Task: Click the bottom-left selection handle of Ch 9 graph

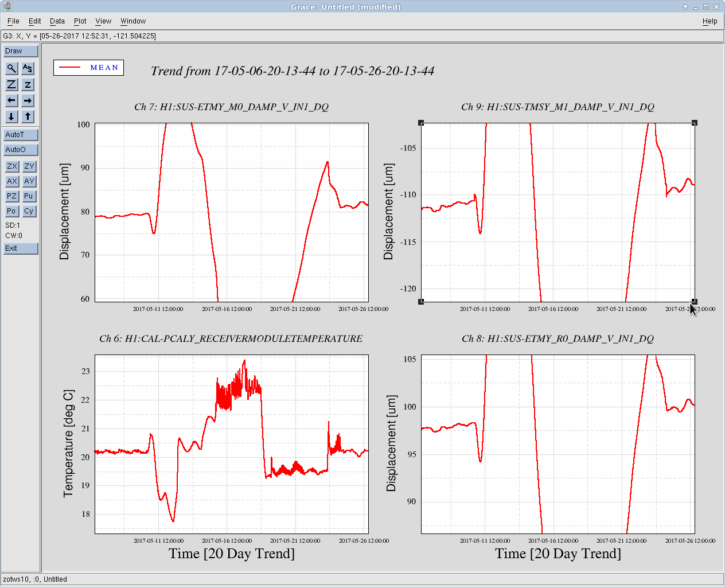Action: click(x=421, y=301)
